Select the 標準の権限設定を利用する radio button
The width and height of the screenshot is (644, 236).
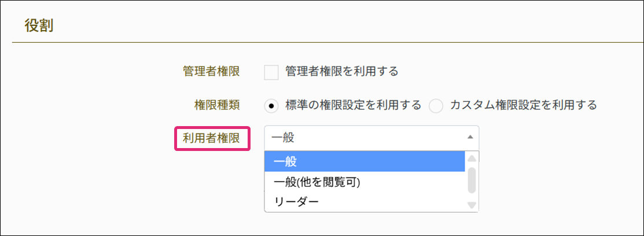[x=271, y=106]
